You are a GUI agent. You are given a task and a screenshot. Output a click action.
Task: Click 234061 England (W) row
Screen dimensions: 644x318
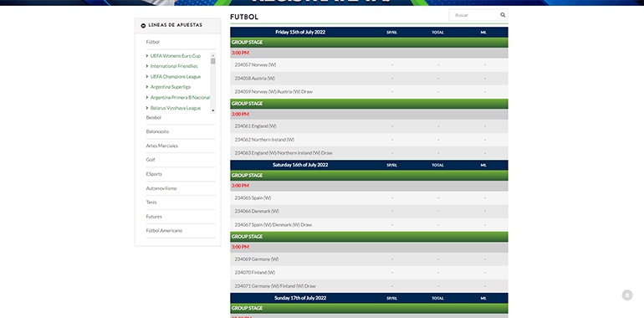click(x=369, y=126)
